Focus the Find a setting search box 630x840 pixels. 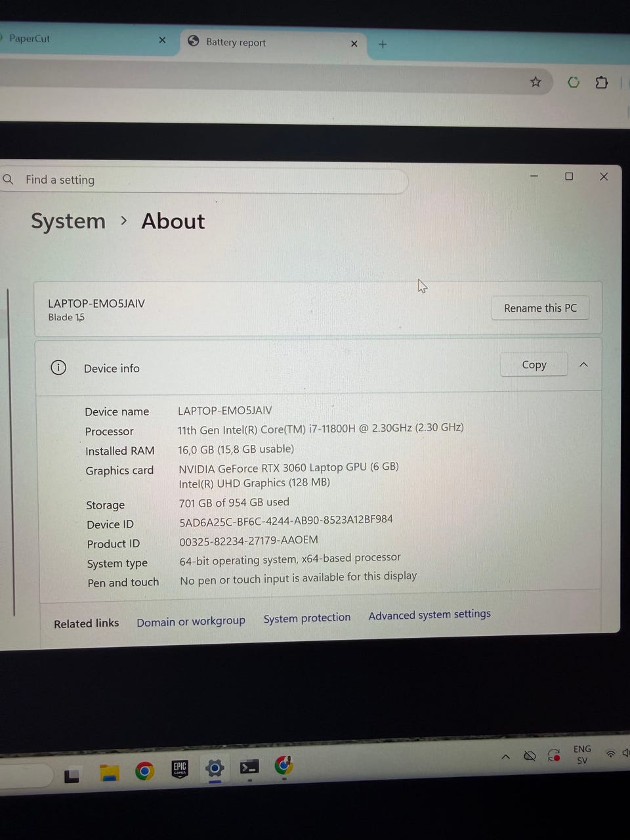[203, 180]
